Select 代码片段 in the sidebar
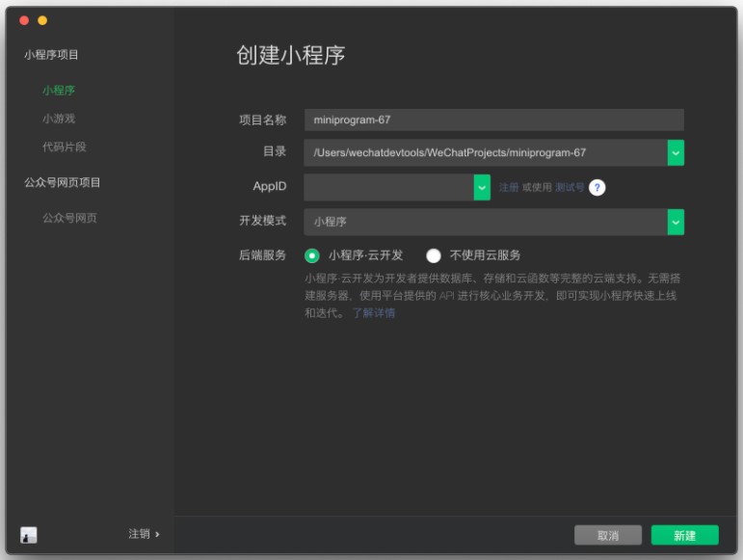 tap(65, 147)
